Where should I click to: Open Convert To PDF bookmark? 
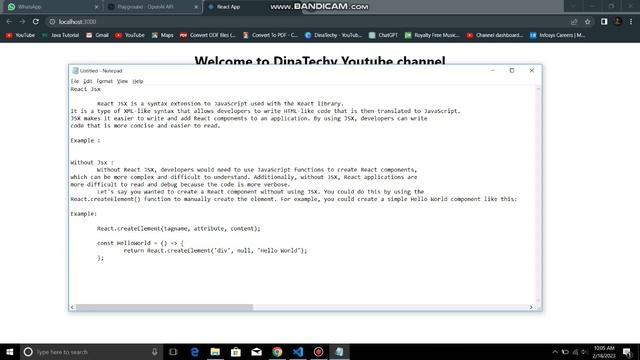(271, 35)
